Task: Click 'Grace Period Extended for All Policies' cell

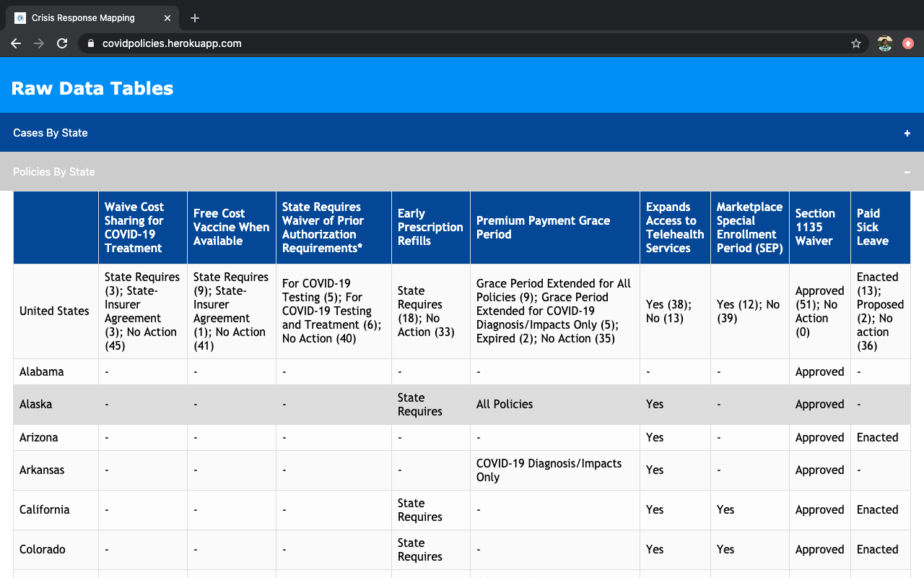Action: click(555, 311)
